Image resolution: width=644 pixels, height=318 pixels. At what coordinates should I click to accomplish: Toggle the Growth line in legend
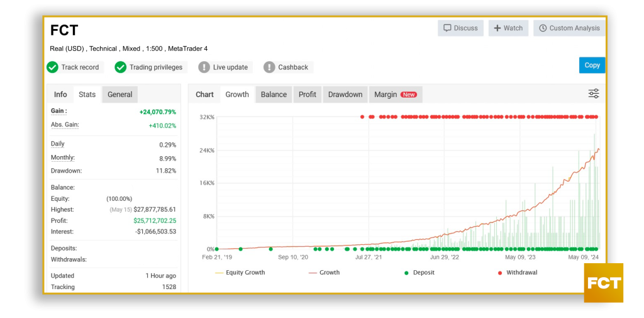(325, 273)
